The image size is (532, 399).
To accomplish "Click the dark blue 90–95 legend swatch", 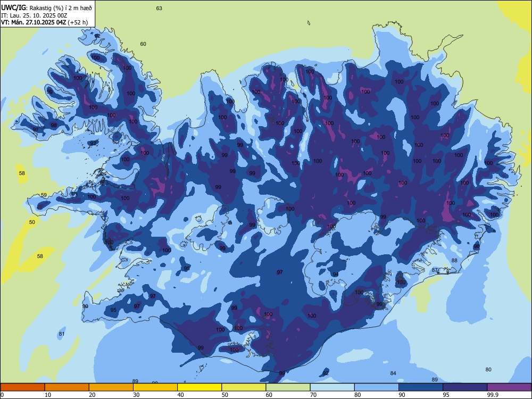I will (421, 387).
